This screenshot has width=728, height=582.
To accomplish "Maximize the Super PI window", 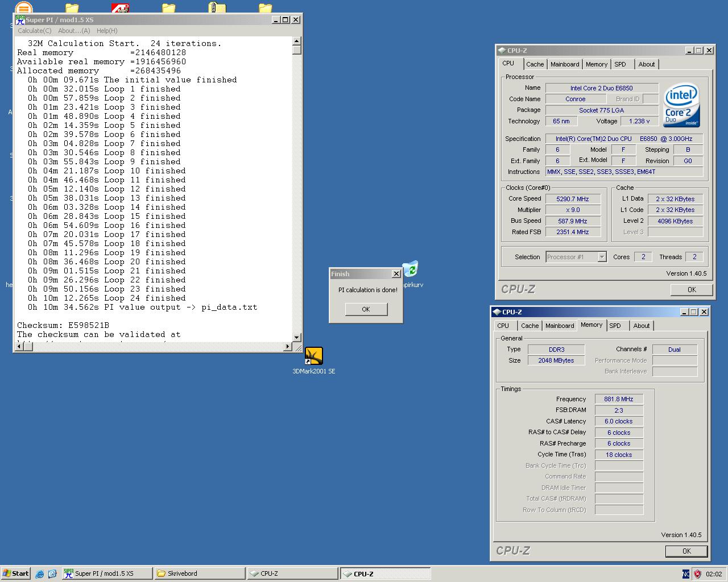I will tap(286, 19).
